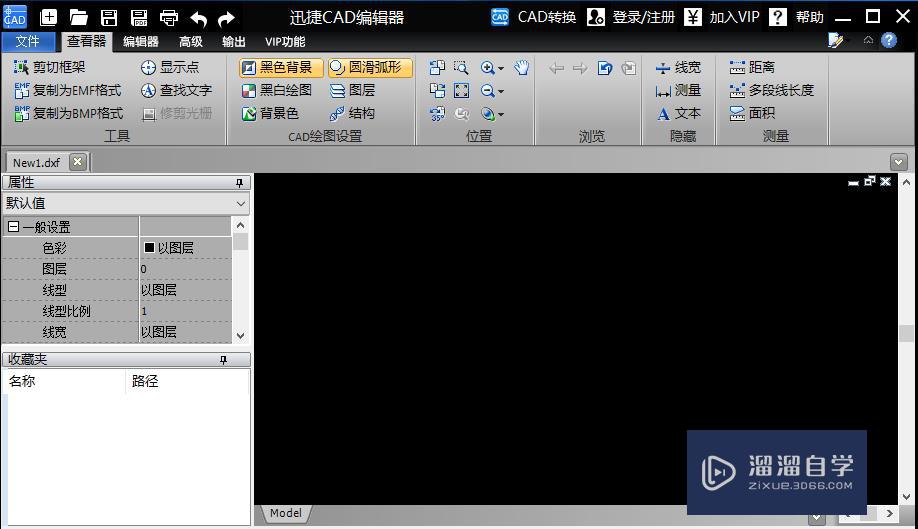Click the 3D orbit globe icon
Image resolution: width=918 pixels, height=529 pixels.
click(487, 114)
